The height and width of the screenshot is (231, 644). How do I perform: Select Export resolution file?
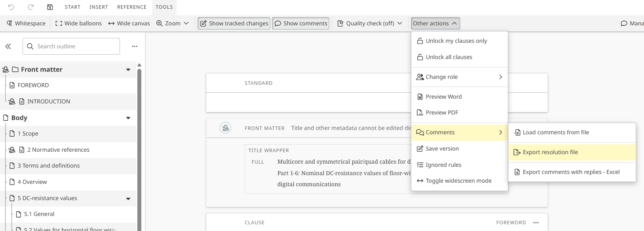550,152
